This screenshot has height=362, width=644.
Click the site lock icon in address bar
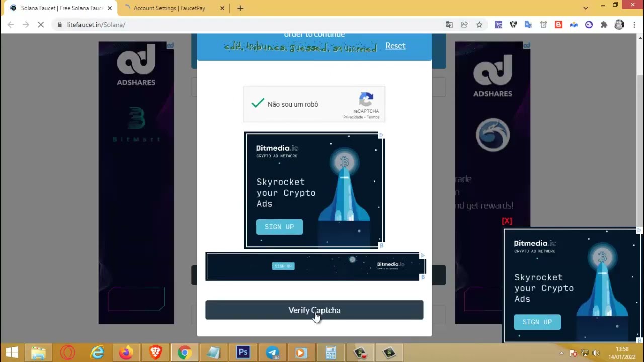60,24
